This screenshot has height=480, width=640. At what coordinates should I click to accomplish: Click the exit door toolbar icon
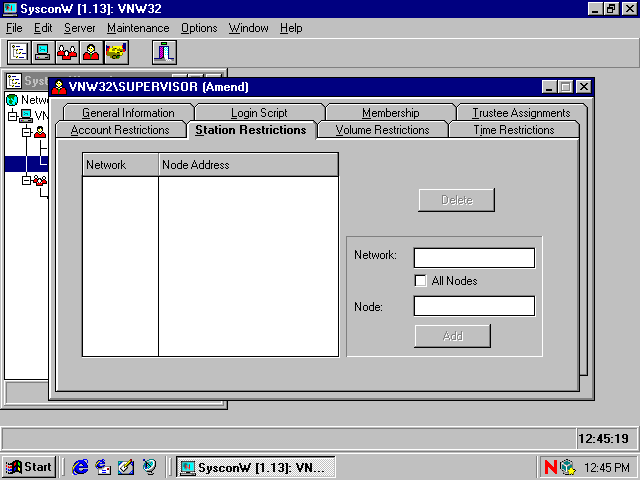click(x=164, y=52)
